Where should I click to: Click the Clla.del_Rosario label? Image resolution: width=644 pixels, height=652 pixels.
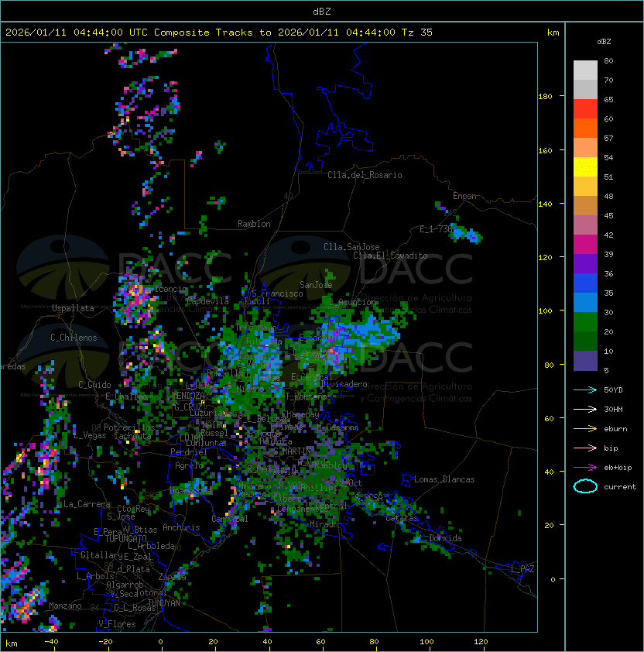(x=365, y=175)
